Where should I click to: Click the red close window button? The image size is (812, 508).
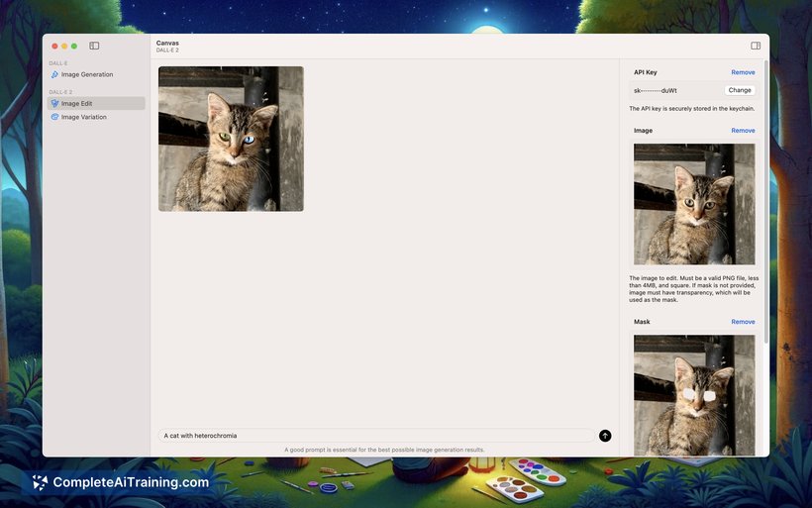pos(54,47)
